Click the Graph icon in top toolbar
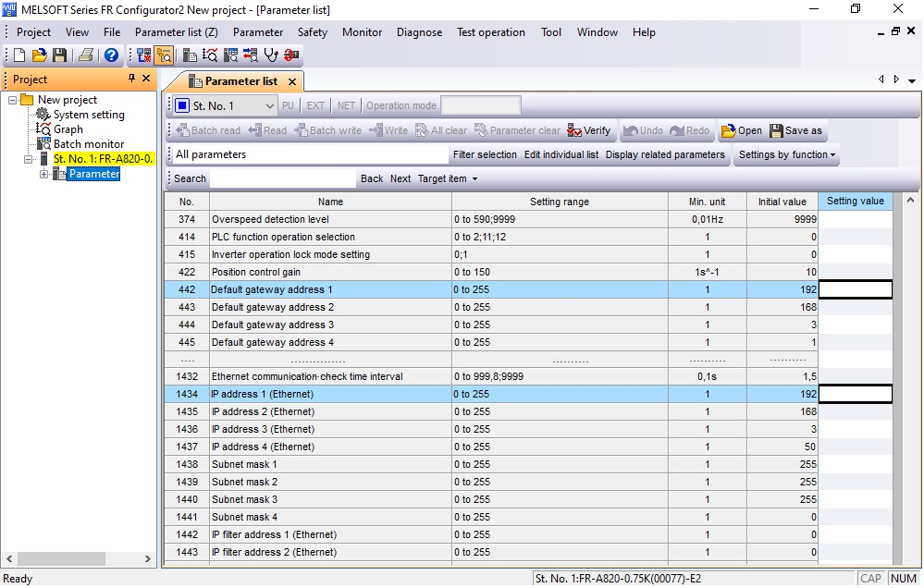 click(x=210, y=55)
